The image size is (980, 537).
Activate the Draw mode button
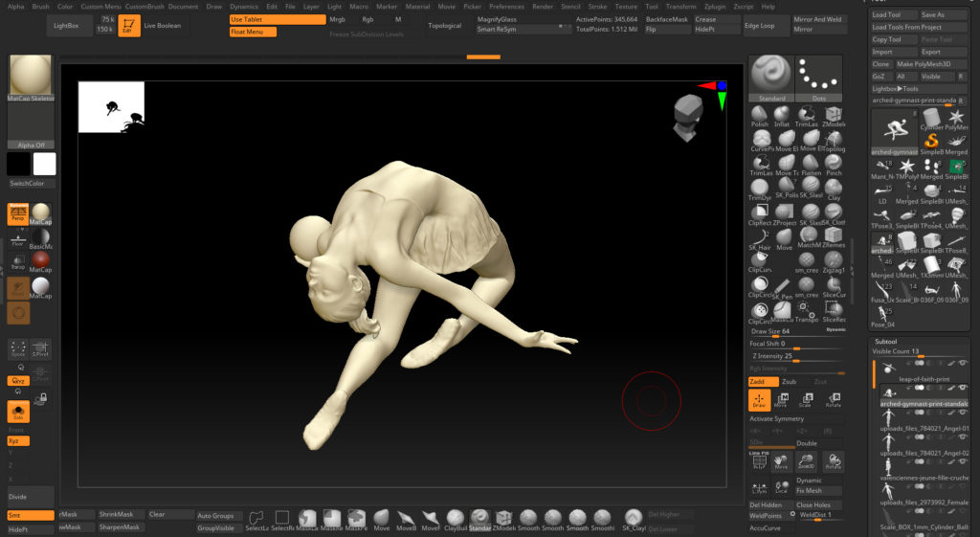759,399
